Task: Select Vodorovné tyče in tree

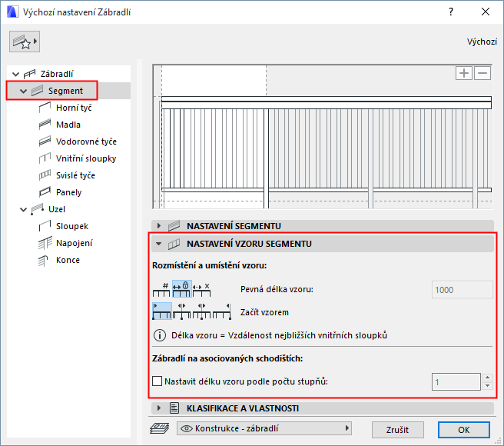Action: pyautogui.click(x=86, y=141)
